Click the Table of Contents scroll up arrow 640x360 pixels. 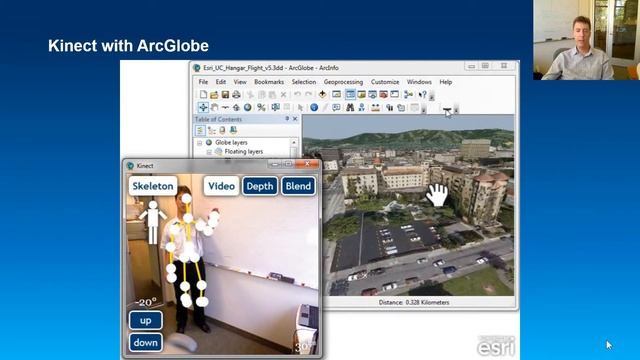click(x=294, y=142)
